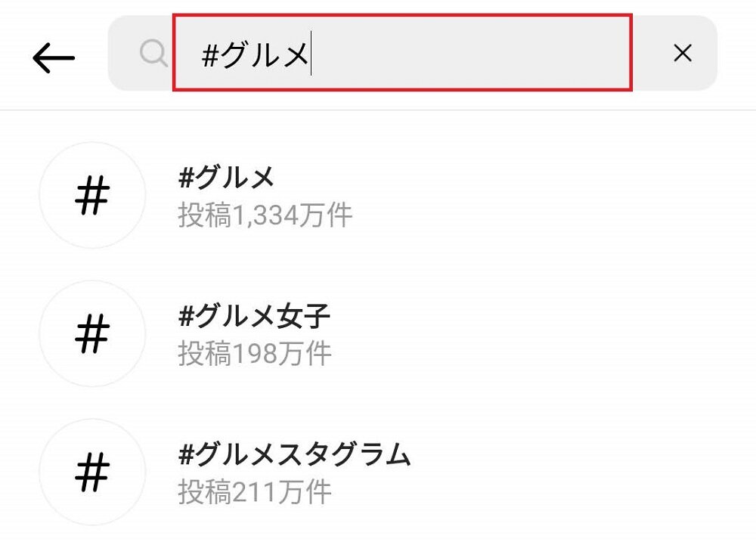756x542 pixels.
Task: Open the #グルメ女子 hashtag title
Action: click(255, 317)
